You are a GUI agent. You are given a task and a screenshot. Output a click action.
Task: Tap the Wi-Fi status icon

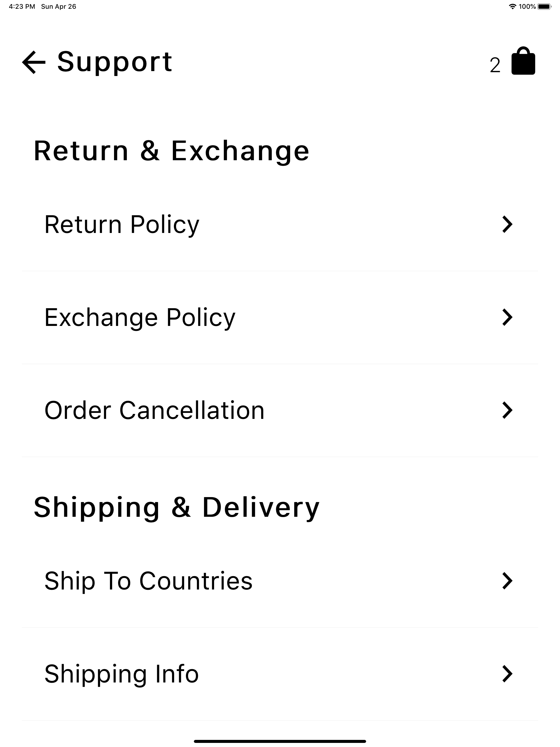tap(512, 7)
